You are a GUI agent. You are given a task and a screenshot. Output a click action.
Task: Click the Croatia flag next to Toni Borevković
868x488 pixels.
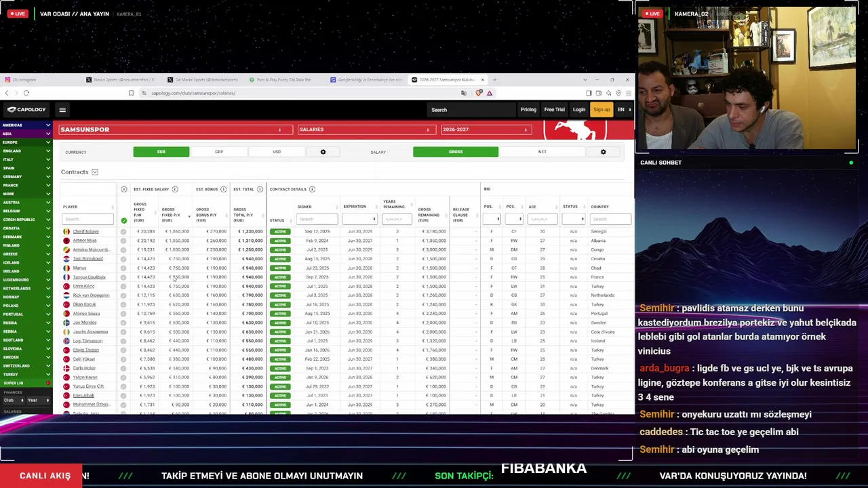pos(66,259)
